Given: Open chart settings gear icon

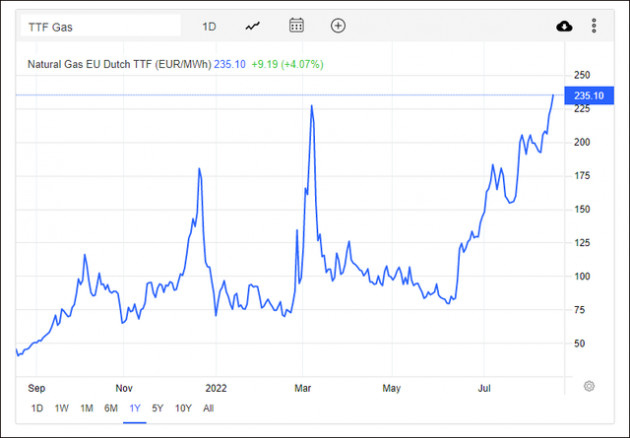Looking at the screenshot, I should point(589,386).
